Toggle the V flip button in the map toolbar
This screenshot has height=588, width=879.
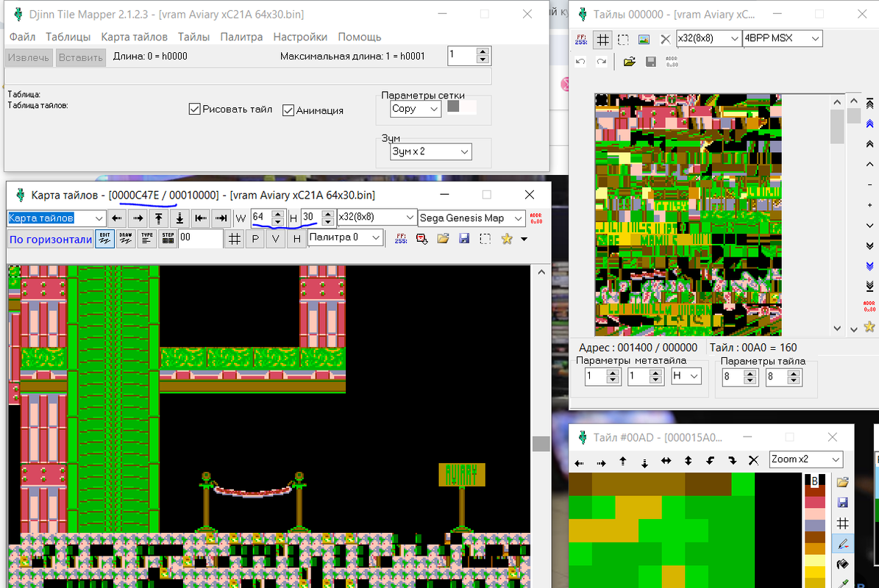click(x=276, y=239)
